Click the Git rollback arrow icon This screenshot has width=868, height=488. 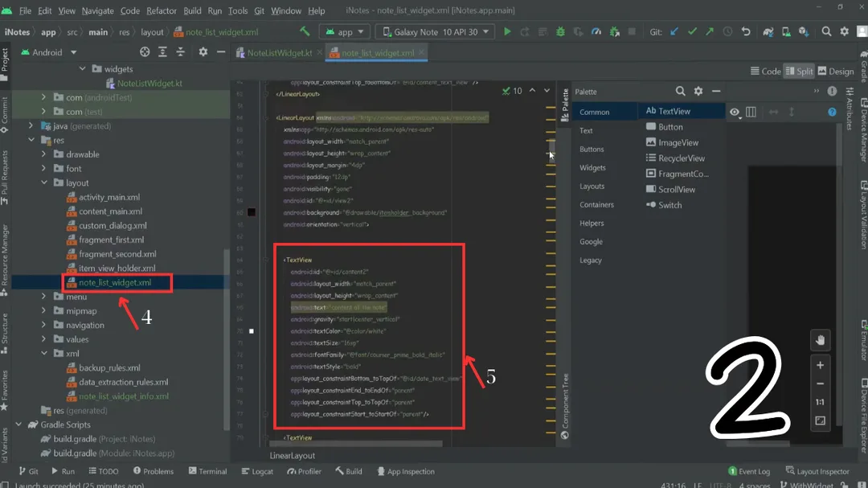746,32
